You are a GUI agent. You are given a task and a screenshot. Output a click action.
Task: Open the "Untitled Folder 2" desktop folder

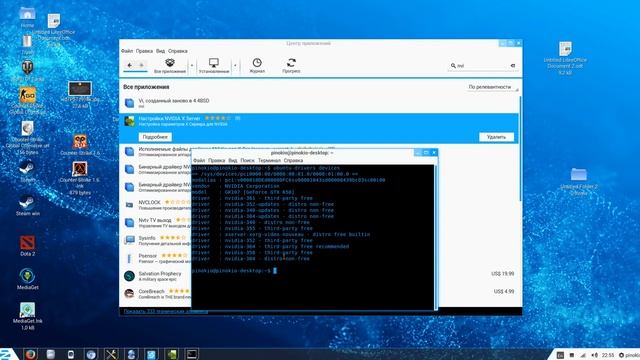click(x=579, y=181)
